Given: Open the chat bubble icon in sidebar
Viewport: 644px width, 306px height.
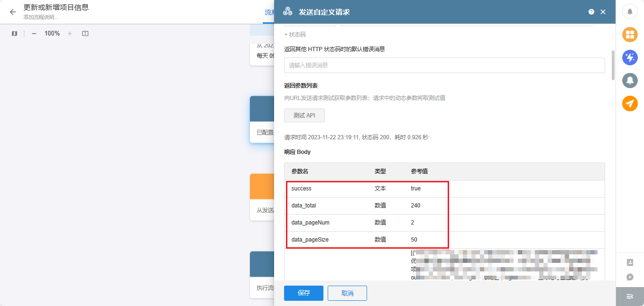Looking at the screenshot, I should [x=630, y=277].
